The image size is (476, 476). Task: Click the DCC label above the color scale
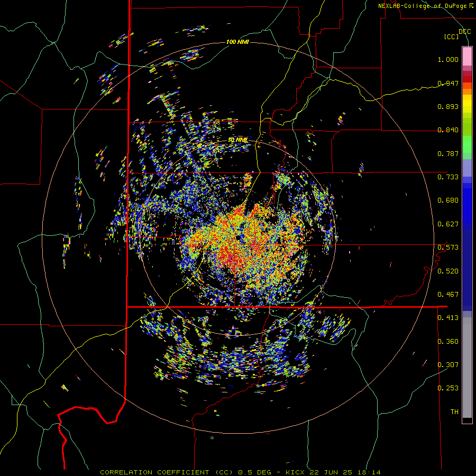pos(464,32)
